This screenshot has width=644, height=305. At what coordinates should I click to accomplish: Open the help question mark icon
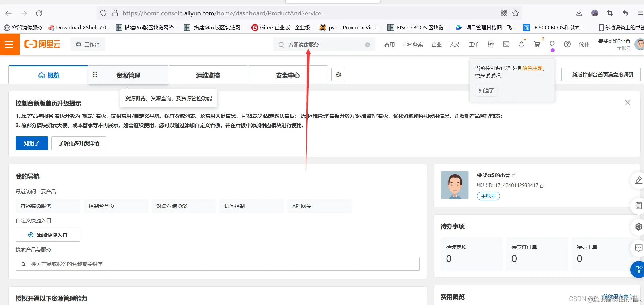pyautogui.click(x=567, y=44)
